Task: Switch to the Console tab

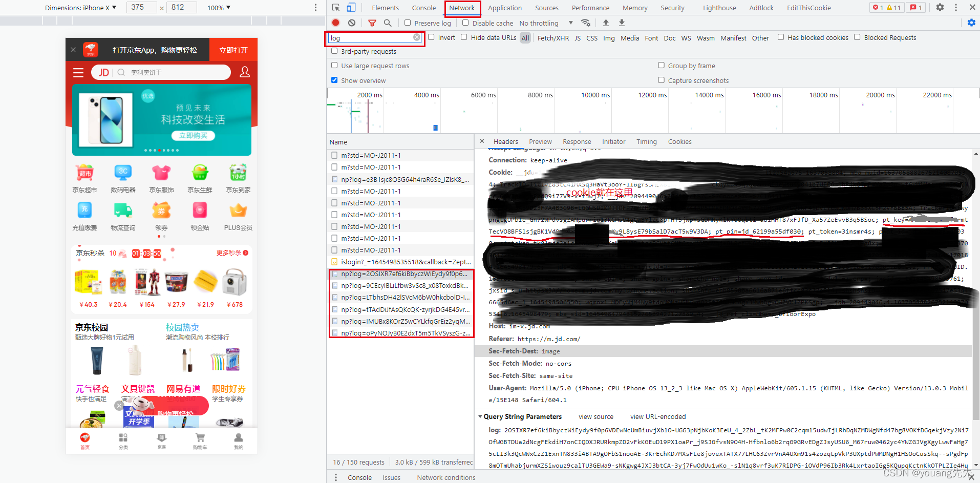Action: click(424, 8)
